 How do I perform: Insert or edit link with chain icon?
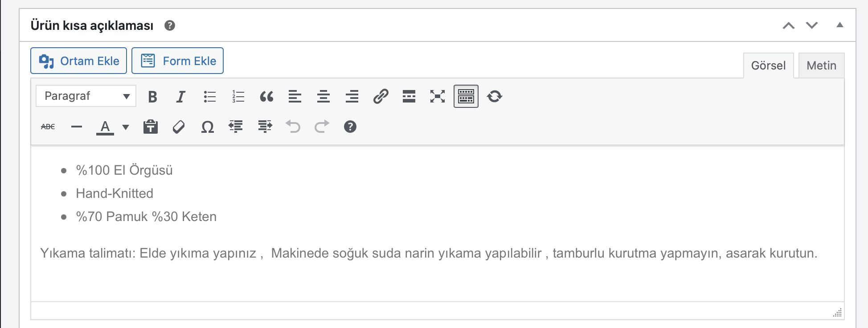(x=381, y=96)
